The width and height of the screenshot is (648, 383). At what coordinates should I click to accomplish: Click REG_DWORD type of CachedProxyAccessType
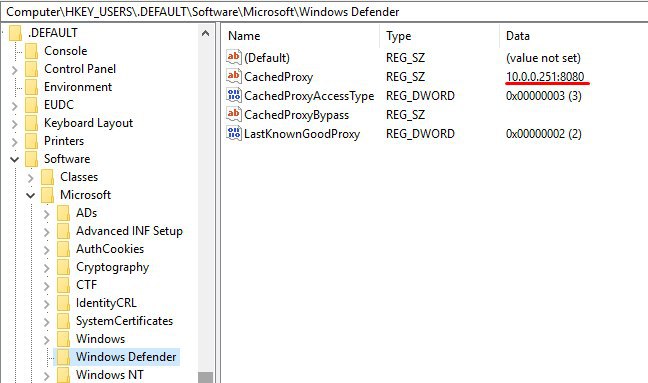(x=420, y=96)
